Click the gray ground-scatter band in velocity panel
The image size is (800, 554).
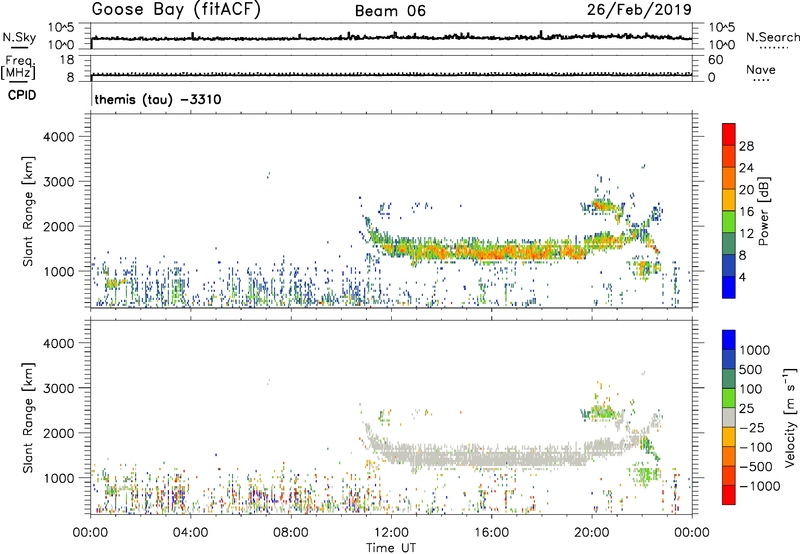tap(485, 456)
